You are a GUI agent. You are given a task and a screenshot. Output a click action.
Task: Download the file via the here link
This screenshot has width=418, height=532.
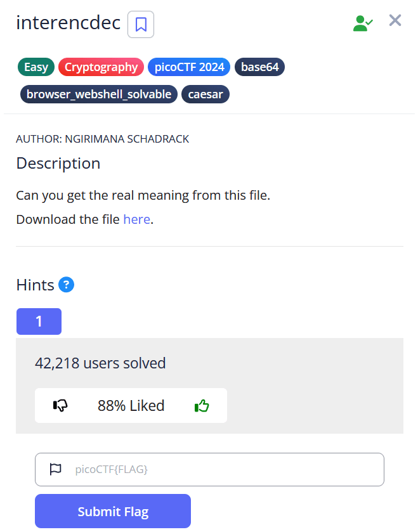click(136, 219)
